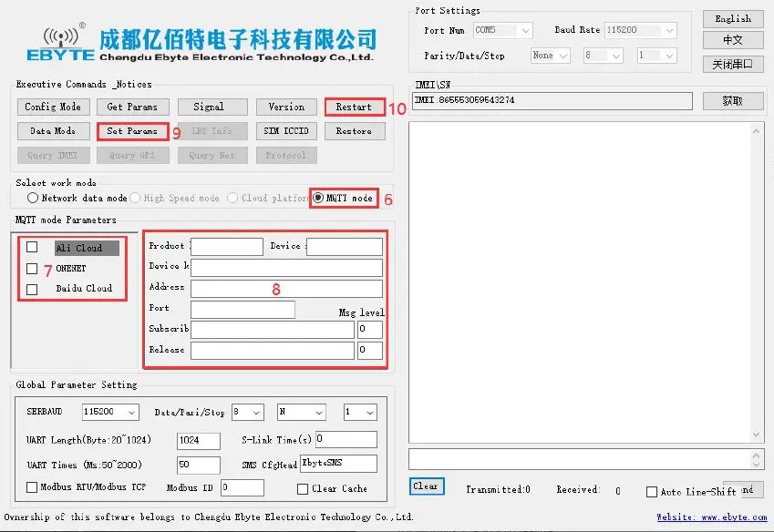Click the SMS CfgHead field EbyteSMS
The width and height of the screenshot is (774, 532).
point(338,464)
